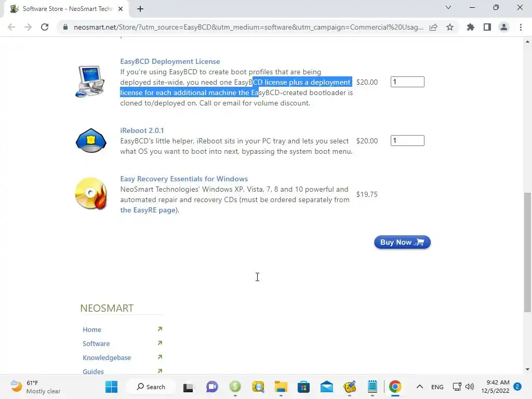Follow the EasyRE page link
The width and height of the screenshot is (532, 399).
pos(148,210)
